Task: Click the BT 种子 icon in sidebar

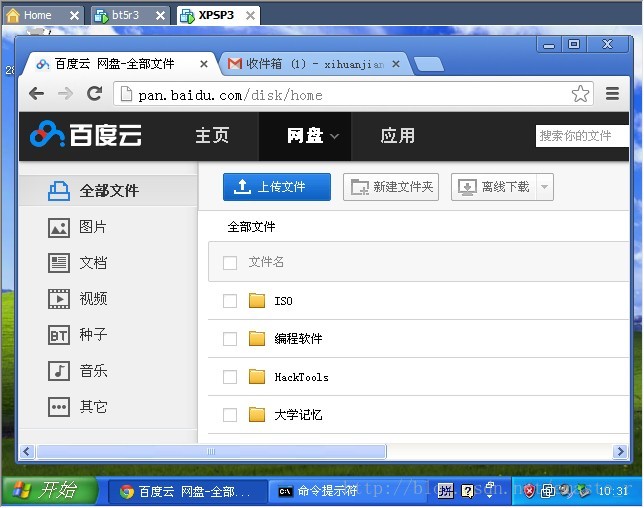Action: pos(59,335)
